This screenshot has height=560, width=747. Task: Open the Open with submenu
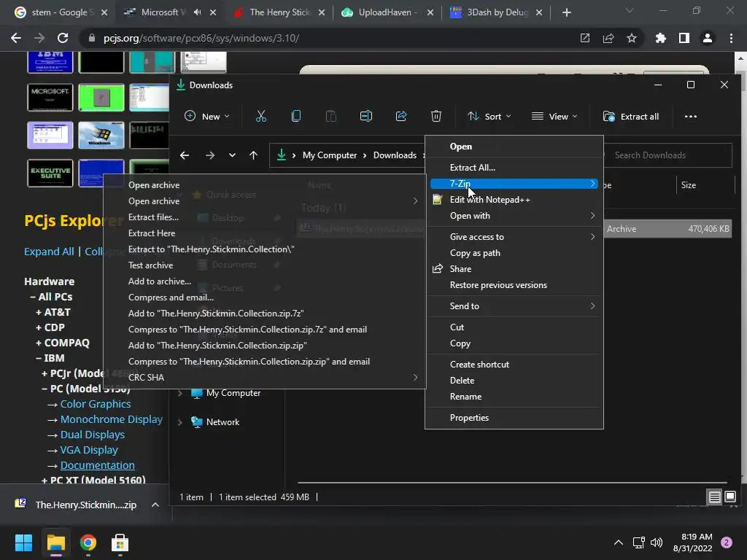(514, 216)
